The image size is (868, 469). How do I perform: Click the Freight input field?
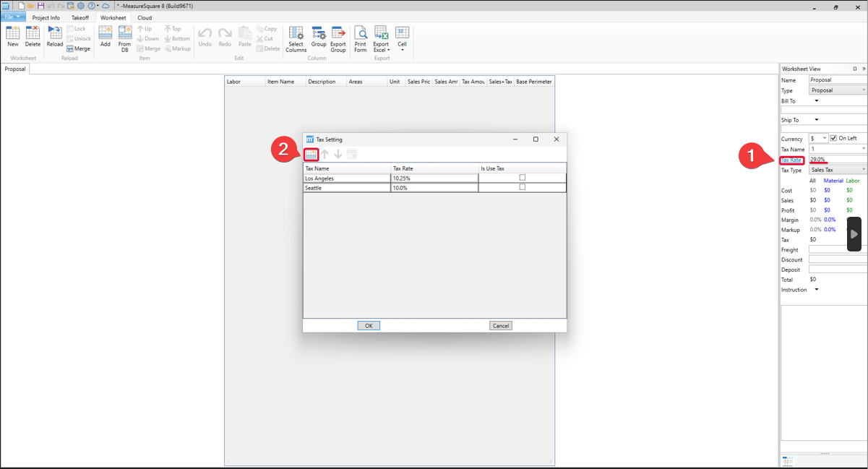click(838, 249)
